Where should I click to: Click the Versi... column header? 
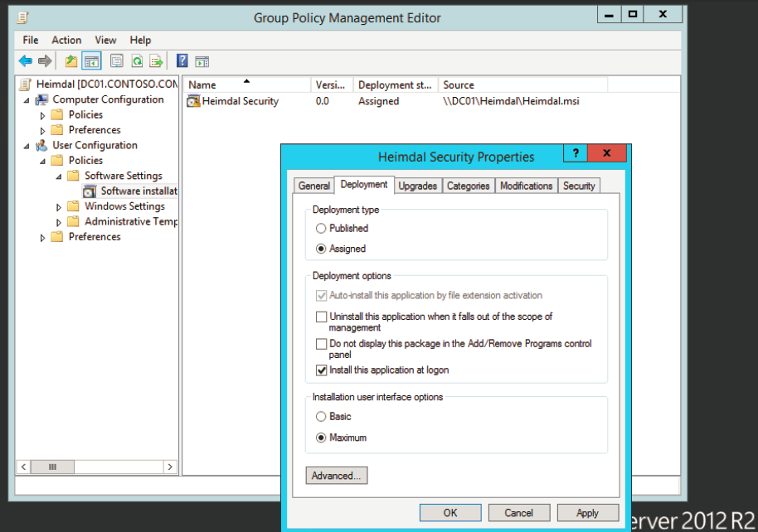click(332, 85)
